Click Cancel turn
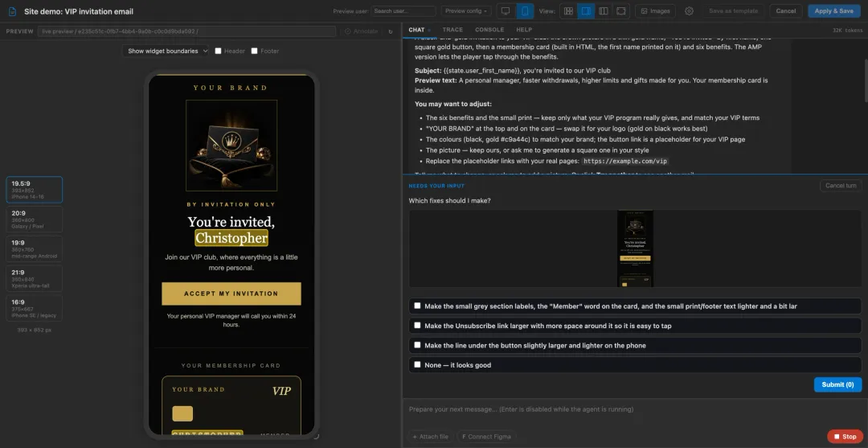 tap(841, 186)
